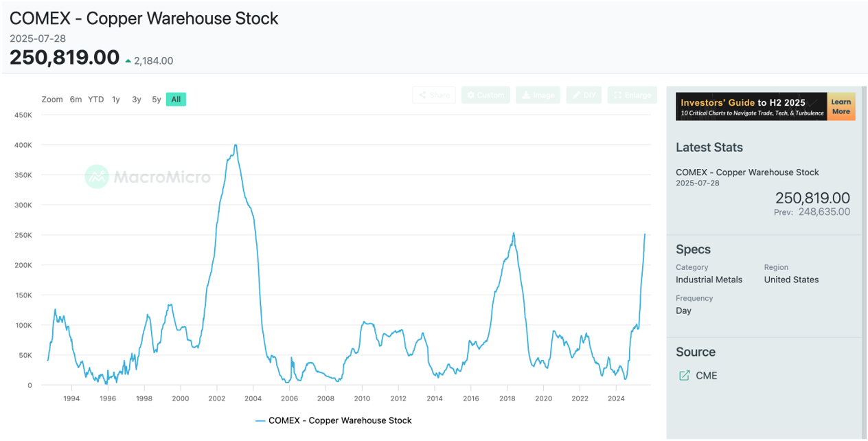Switch zoom range to 3y

pos(137,100)
